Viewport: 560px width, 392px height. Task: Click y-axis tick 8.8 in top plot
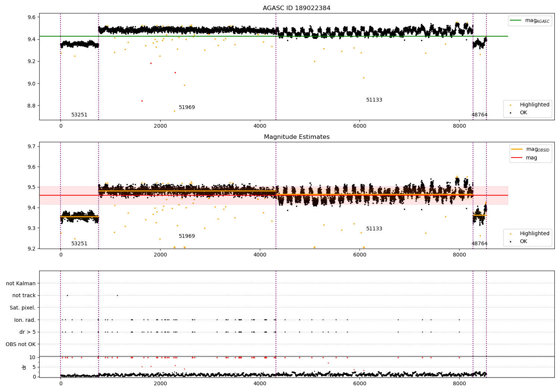coord(31,106)
